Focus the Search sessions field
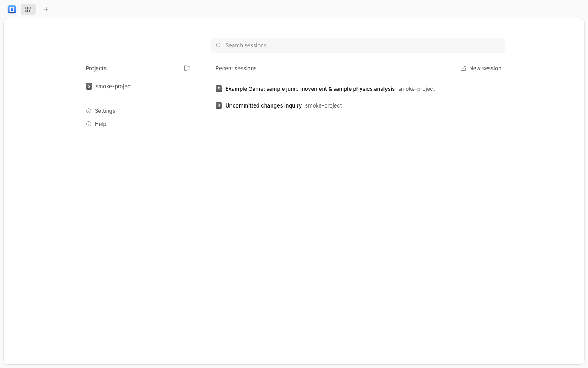 click(358, 45)
